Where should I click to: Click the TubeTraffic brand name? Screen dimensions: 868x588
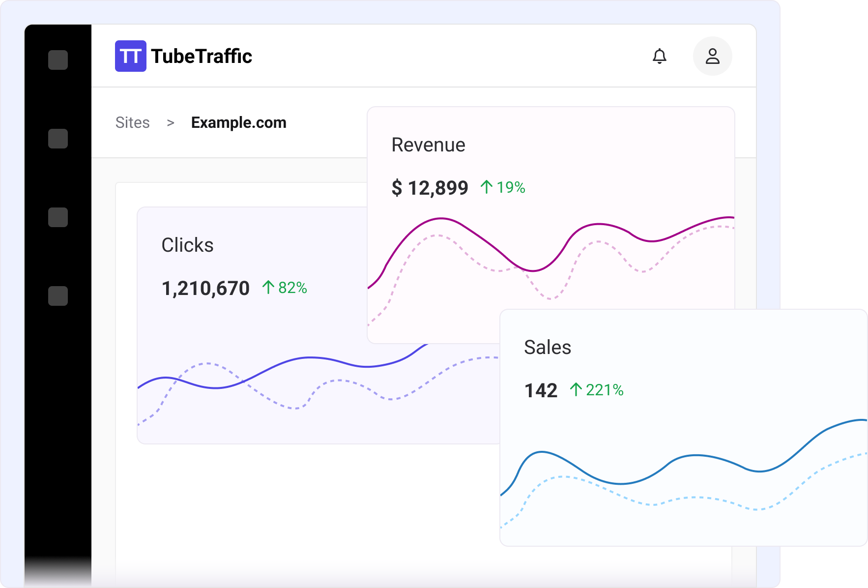coord(202,56)
